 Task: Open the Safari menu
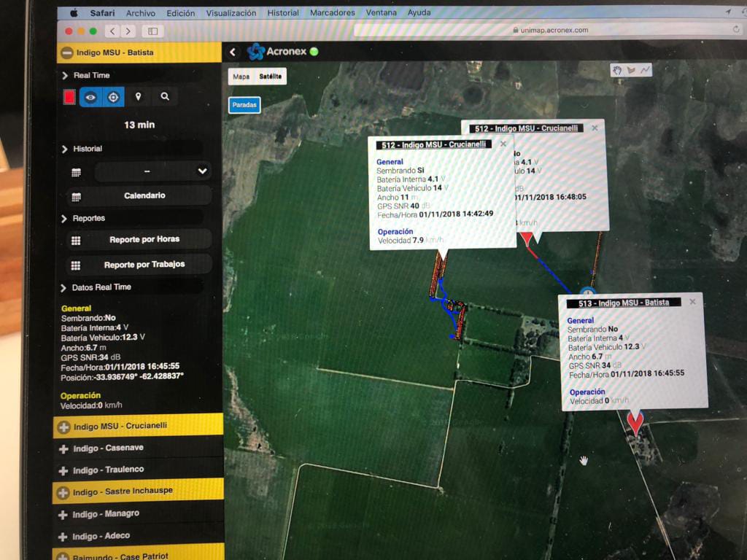tap(102, 13)
